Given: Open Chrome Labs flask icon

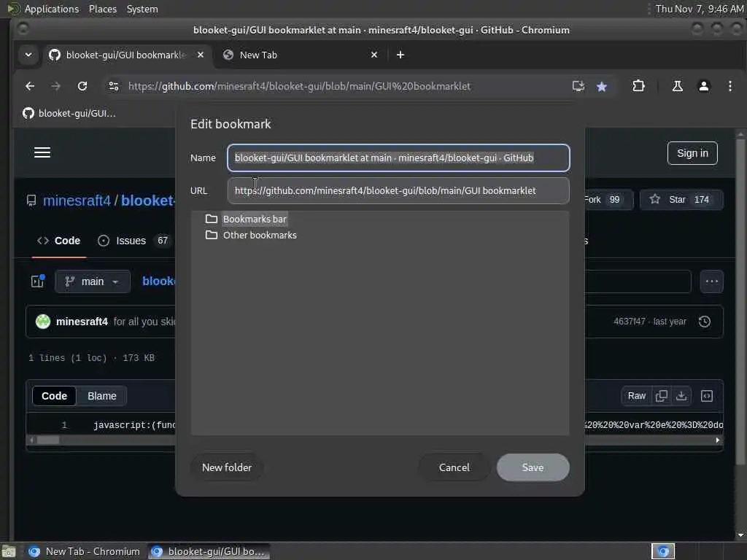Looking at the screenshot, I should tap(677, 86).
